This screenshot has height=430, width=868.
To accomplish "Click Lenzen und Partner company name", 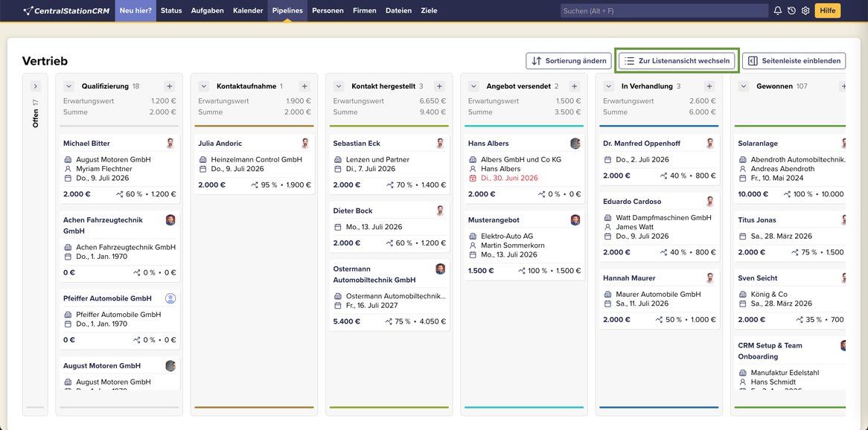I will pos(377,159).
